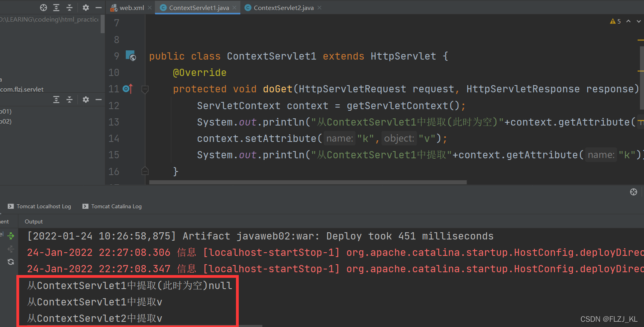
Task: Click output line ending with 'null'
Action: [x=129, y=285]
